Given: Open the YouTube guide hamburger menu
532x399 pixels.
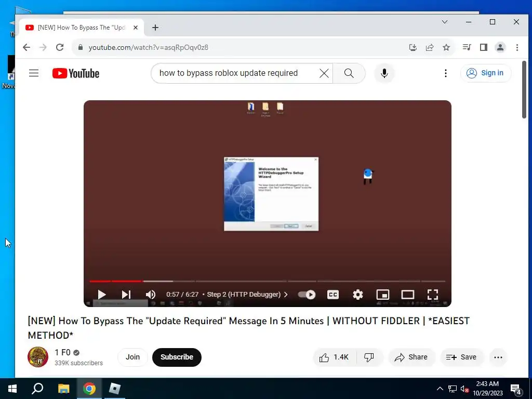Looking at the screenshot, I should coord(34,73).
